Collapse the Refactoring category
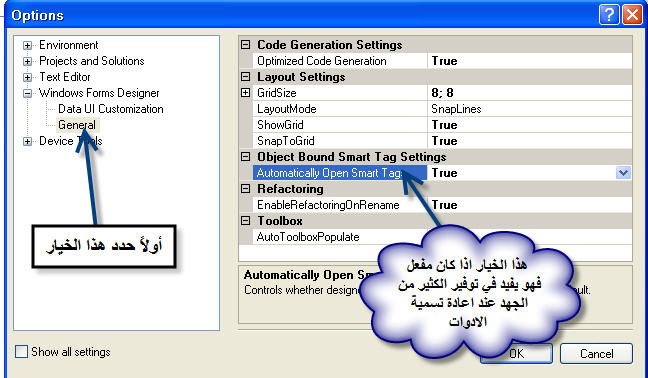The image size is (648, 378). click(245, 189)
